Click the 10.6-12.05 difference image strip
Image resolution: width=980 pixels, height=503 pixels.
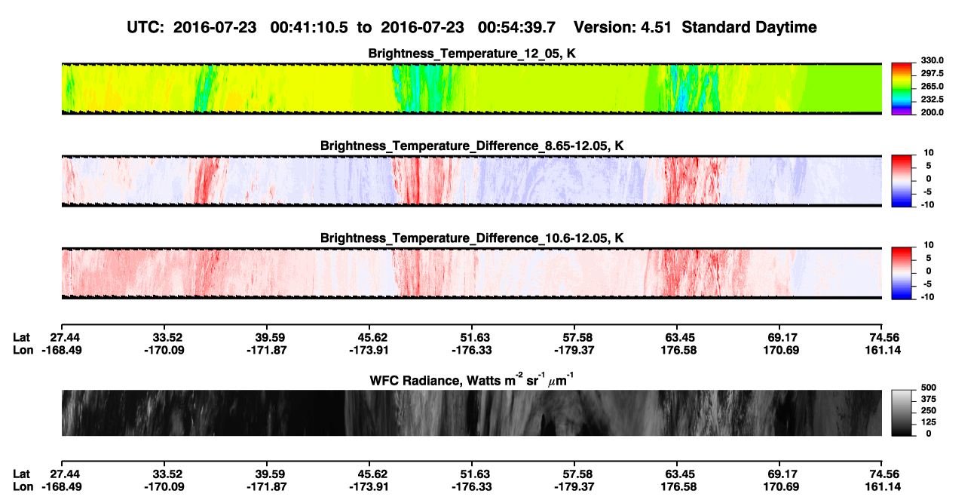472,272
